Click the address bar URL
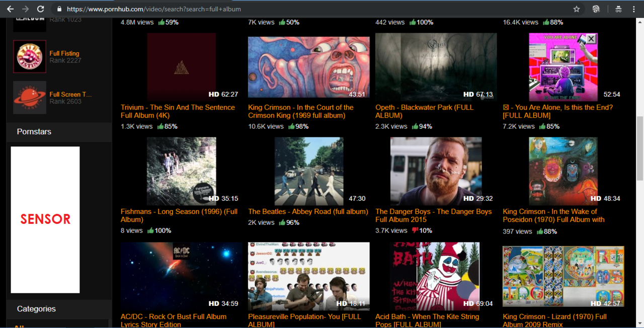 pos(154,9)
